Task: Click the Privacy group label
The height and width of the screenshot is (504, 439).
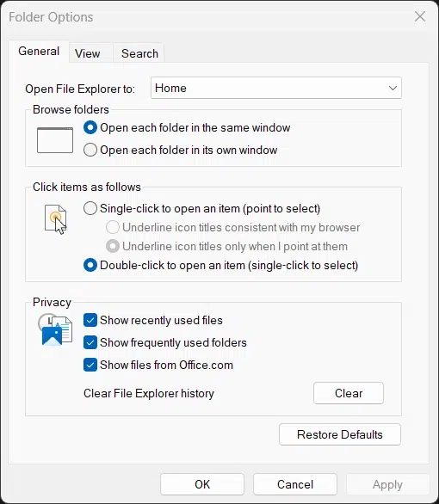Action: click(52, 303)
